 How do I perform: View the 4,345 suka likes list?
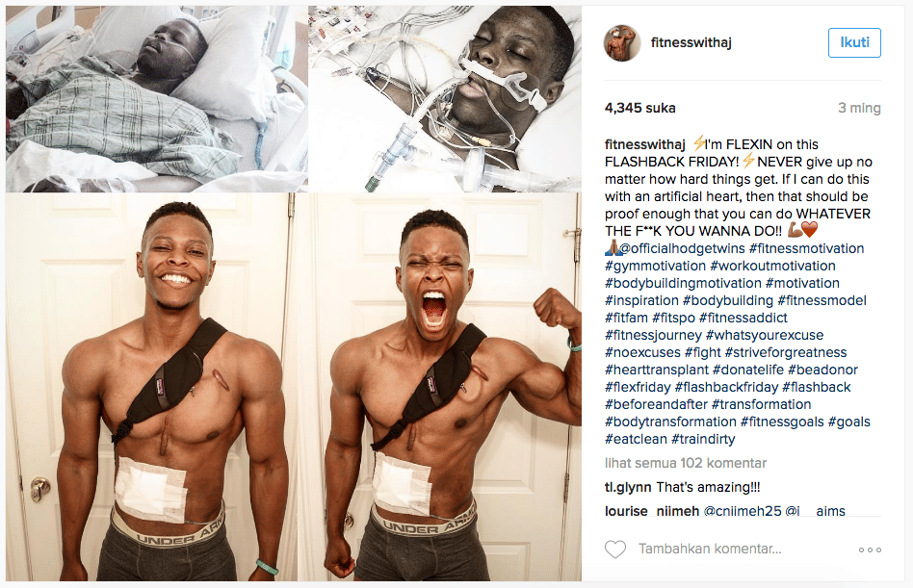[x=639, y=108]
